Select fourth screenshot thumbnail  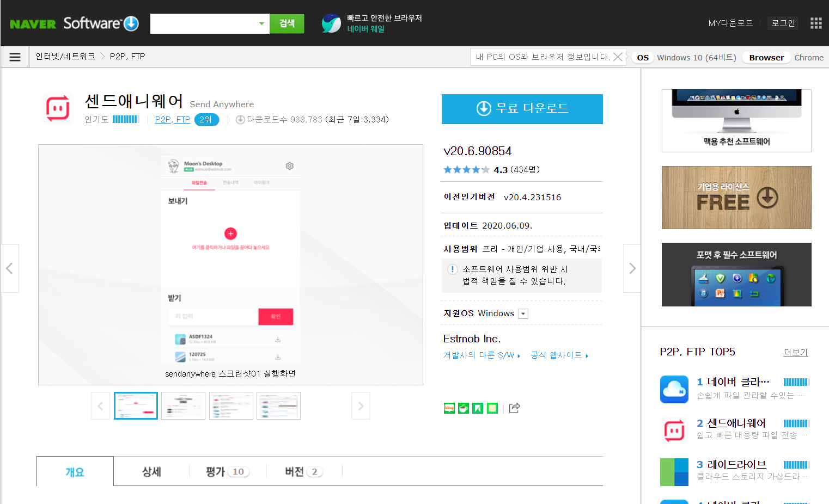(x=278, y=406)
